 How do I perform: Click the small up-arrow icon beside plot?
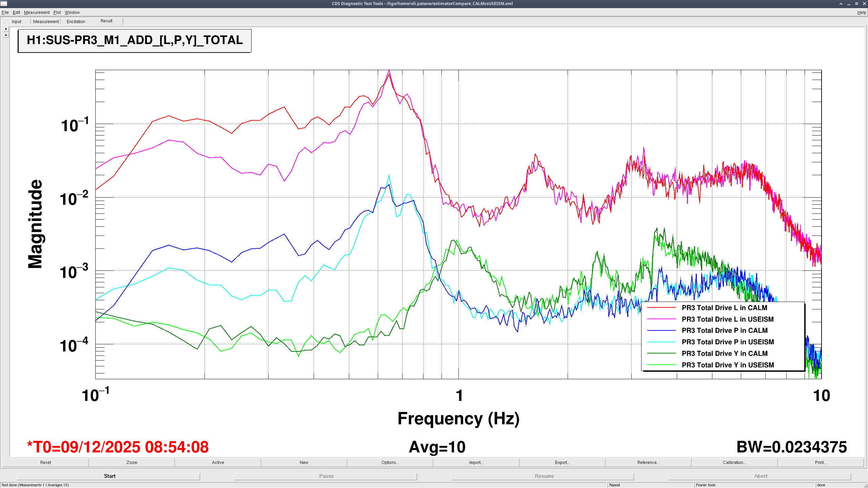click(x=6, y=35)
